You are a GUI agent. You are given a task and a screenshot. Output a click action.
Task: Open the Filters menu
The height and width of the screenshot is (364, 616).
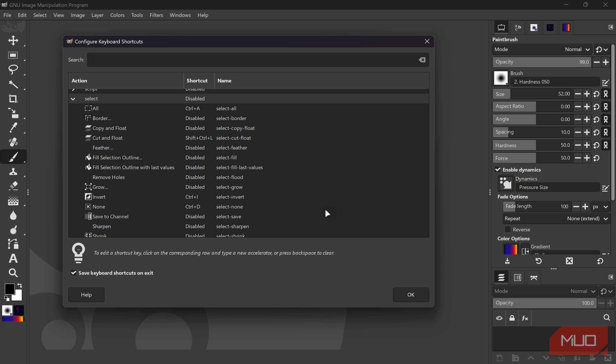(x=156, y=15)
